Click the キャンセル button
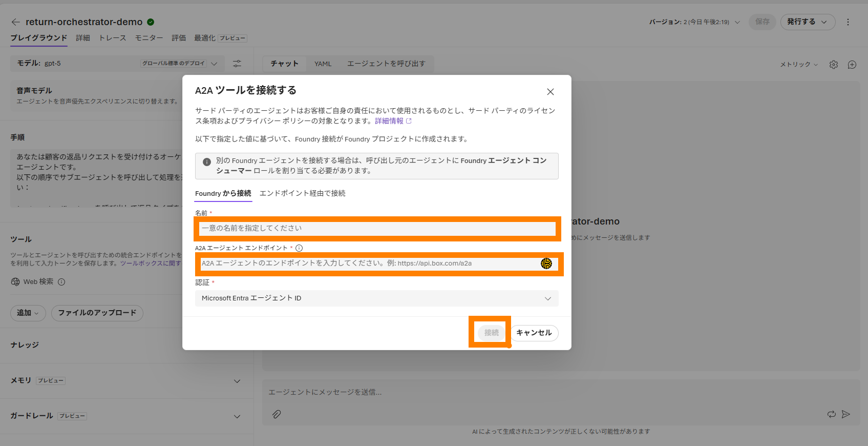The width and height of the screenshot is (868, 446). point(534,333)
